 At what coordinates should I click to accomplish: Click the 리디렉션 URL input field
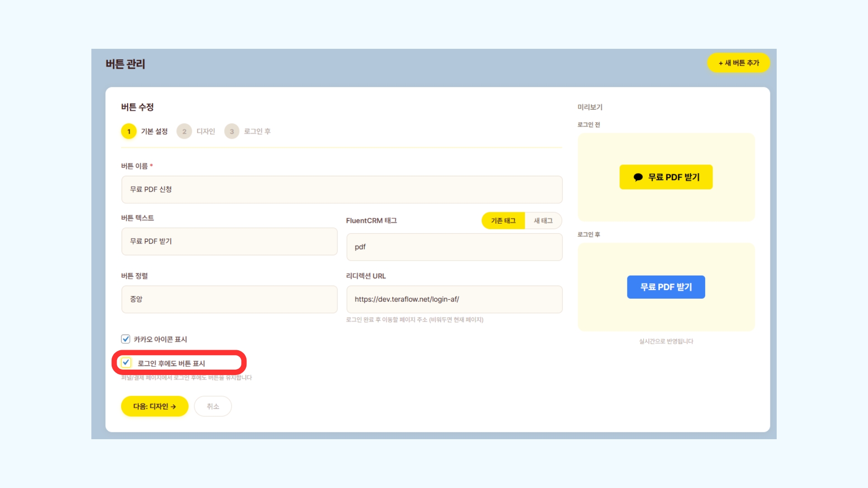tap(454, 299)
